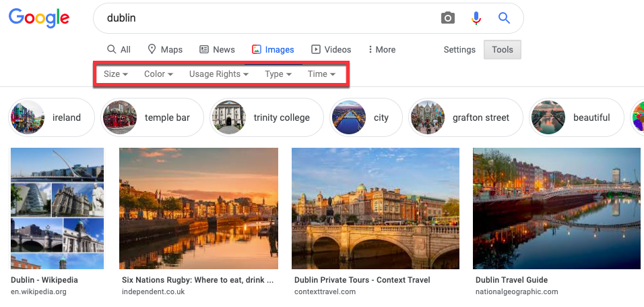
Task: Open the More menu
Action: [381, 50]
